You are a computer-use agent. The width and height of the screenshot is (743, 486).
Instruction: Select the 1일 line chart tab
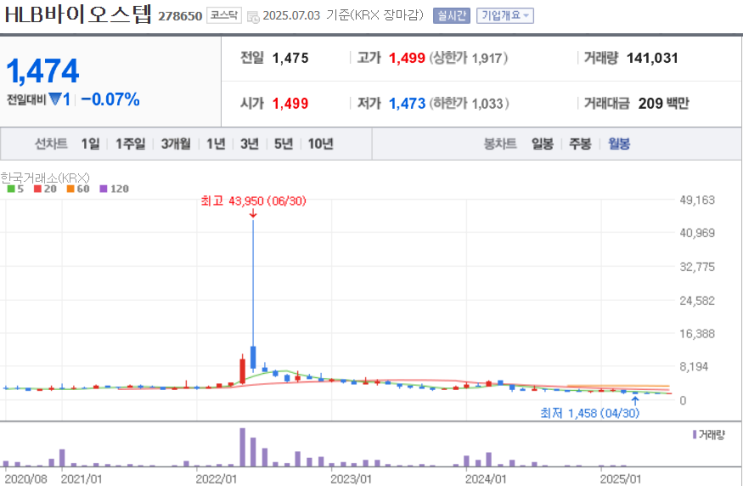(x=90, y=144)
